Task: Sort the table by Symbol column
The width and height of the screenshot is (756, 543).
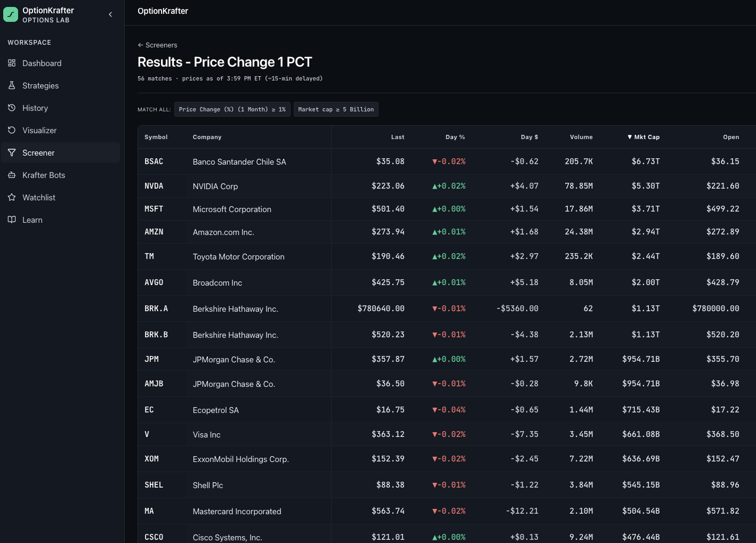Action: [x=156, y=137]
